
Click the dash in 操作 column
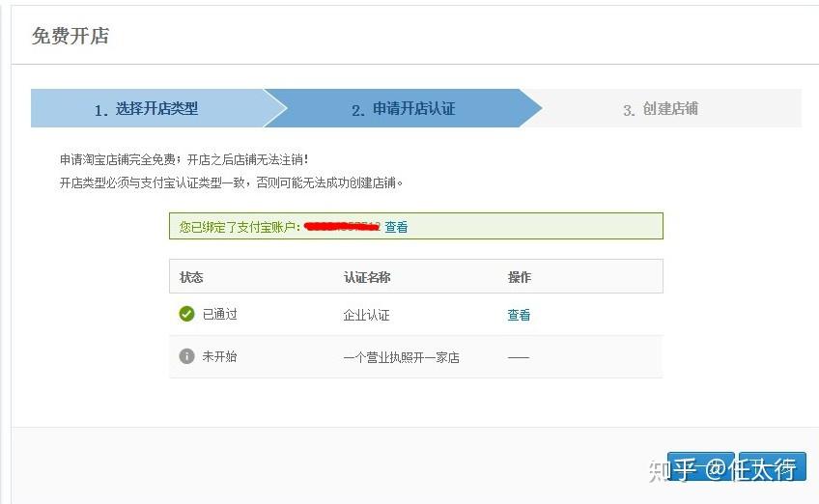click(x=518, y=358)
